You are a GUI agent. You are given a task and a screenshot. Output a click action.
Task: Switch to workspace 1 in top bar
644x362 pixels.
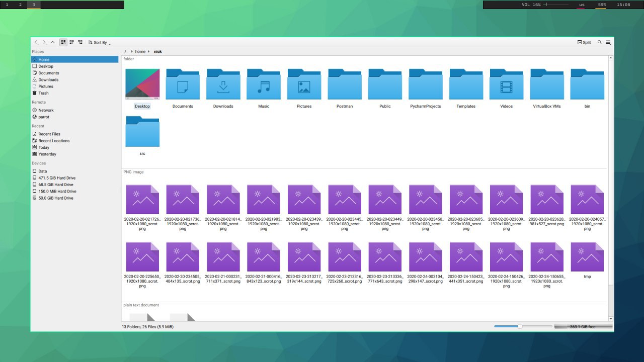(x=7, y=5)
